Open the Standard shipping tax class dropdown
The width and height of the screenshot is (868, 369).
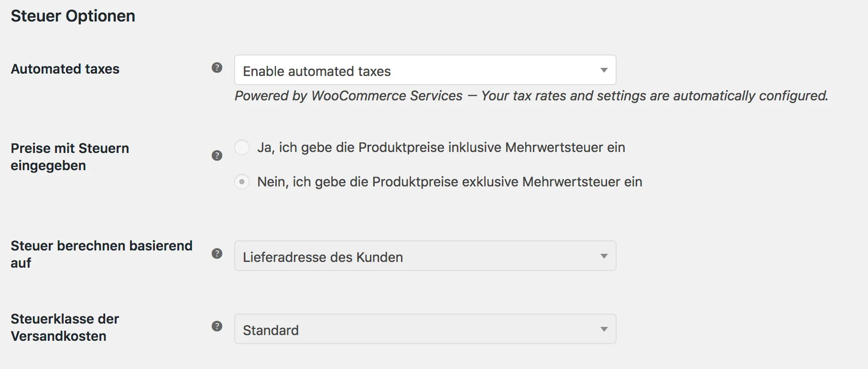pyautogui.click(x=425, y=329)
